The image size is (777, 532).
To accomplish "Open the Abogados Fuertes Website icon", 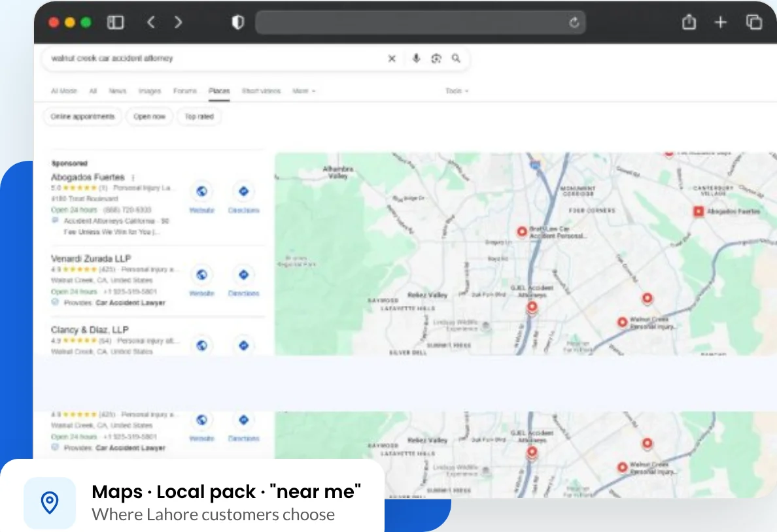I will 201,191.
